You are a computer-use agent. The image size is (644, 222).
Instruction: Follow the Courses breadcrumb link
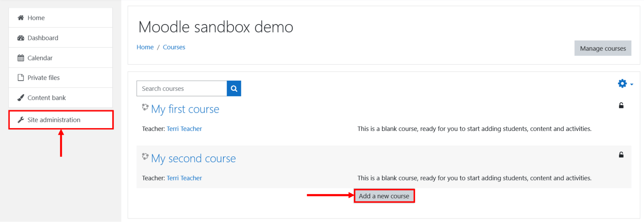pos(174,47)
